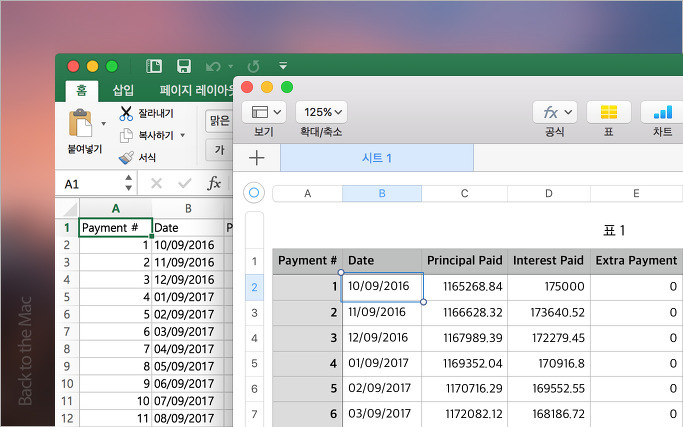Select Numbers column C header

pyautogui.click(x=464, y=193)
